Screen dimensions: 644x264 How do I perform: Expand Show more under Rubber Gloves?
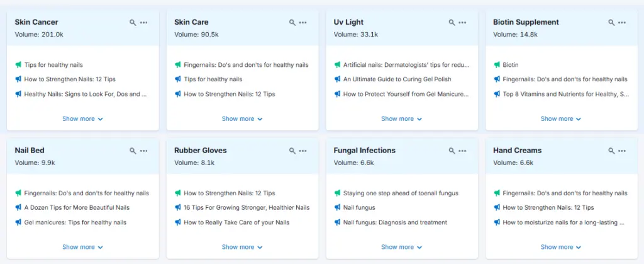click(x=242, y=247)
